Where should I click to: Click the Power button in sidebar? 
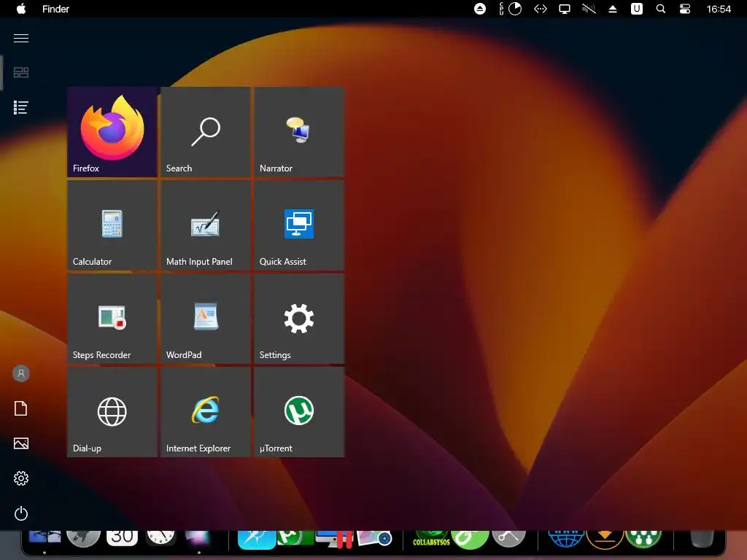21,513
